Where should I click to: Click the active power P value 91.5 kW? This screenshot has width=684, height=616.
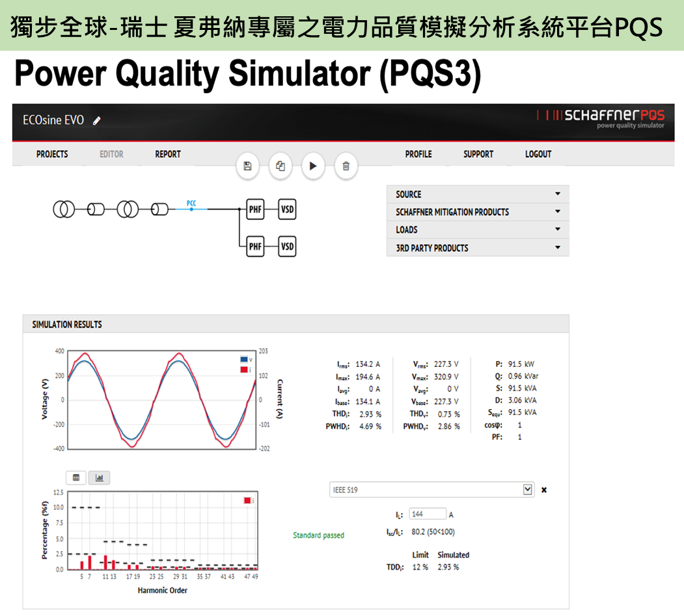pos(521,364)
